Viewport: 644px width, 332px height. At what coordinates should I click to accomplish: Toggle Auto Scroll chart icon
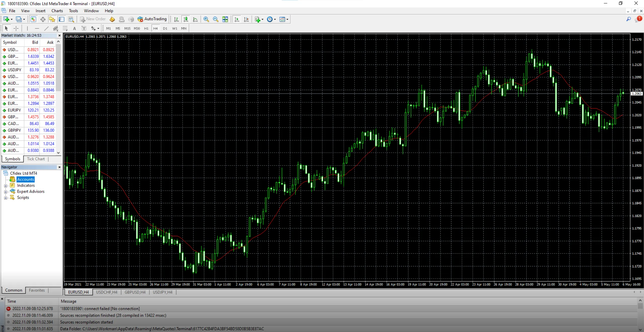pos(237,19)
